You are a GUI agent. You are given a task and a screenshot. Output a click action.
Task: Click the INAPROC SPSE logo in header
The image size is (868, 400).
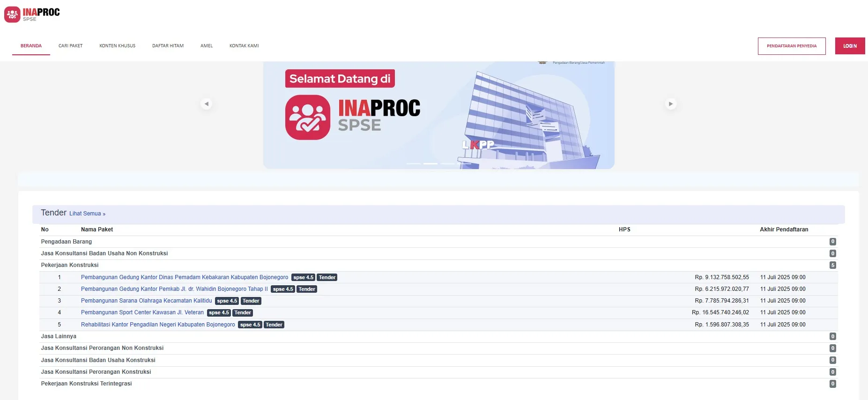[32, 14]
